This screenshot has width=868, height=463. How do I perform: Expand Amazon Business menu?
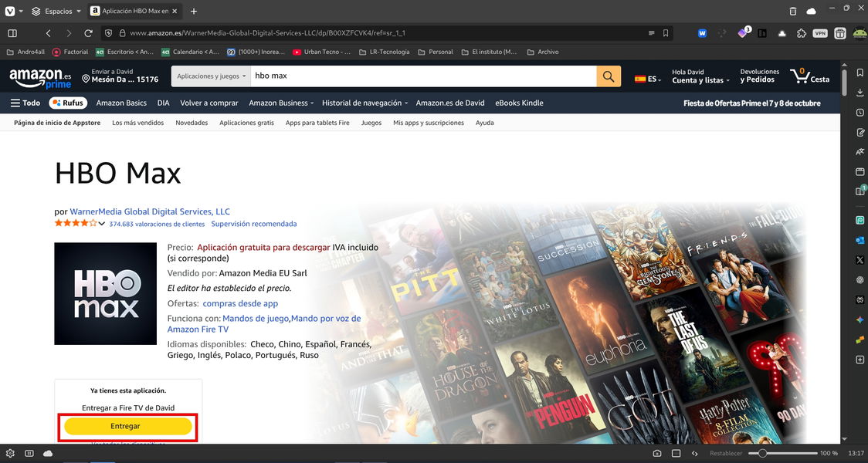[x=281, y=103]
